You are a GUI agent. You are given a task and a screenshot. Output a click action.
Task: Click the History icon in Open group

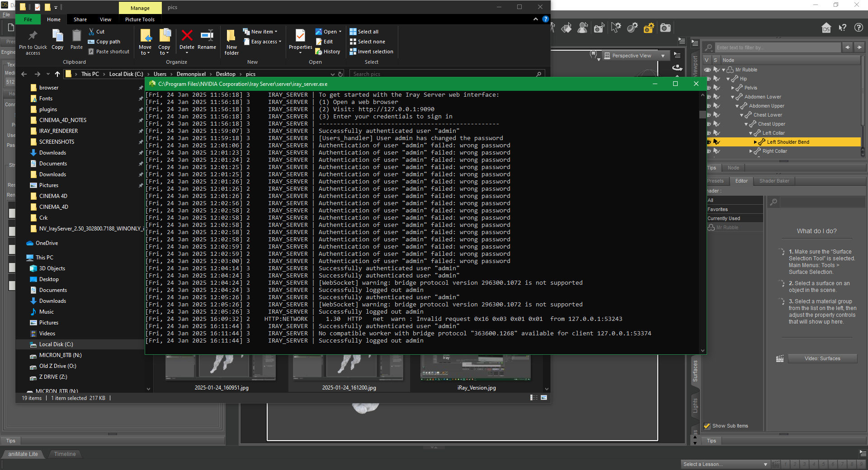pyautogui.click(x=328, y=52)
